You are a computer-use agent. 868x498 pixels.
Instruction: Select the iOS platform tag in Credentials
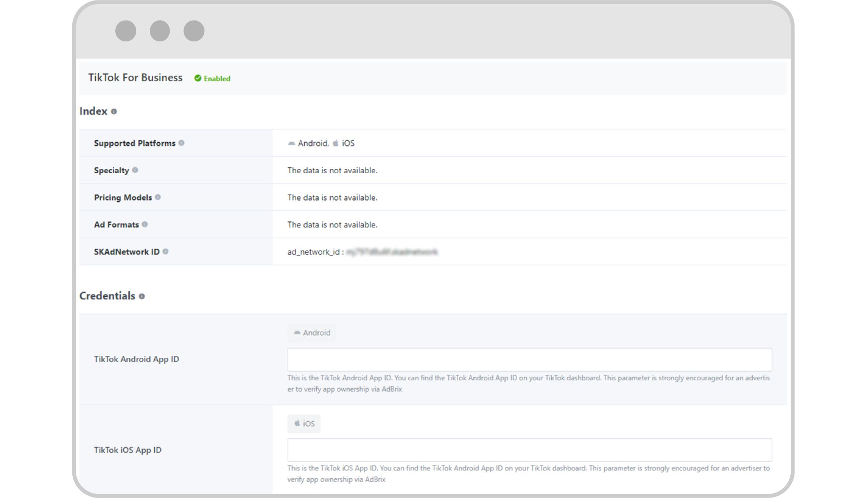click(304, 424)
